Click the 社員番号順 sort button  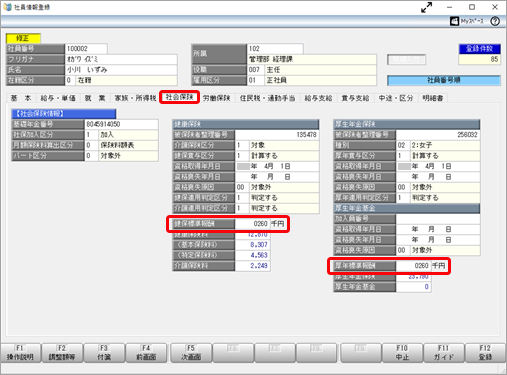coord(444,80)
